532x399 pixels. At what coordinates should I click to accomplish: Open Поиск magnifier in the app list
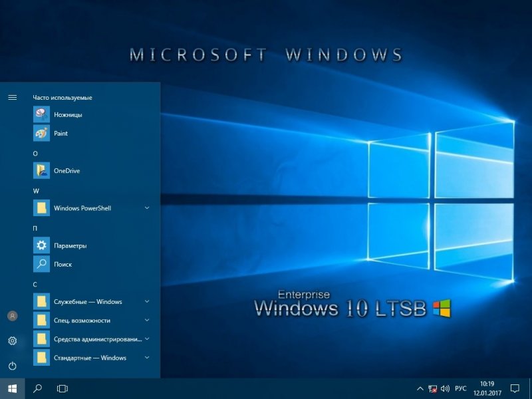41,264
